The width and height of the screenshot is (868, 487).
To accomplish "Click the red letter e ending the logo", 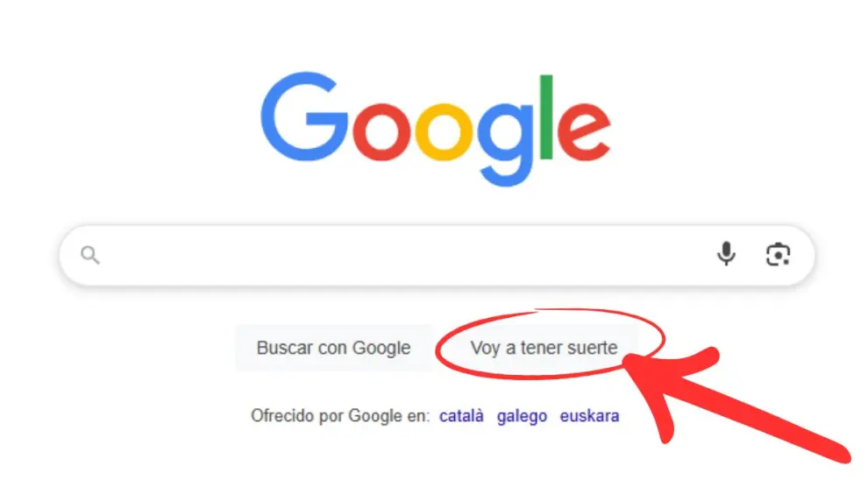I will [583, 131].
